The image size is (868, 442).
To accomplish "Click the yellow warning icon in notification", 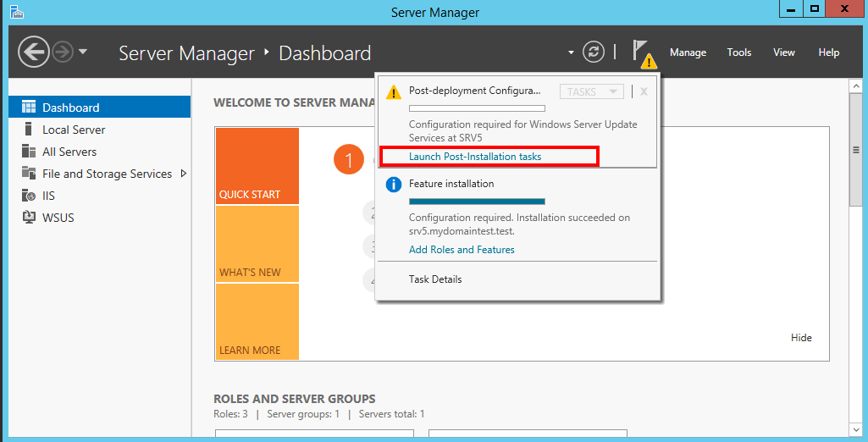I will [x=393, y=91].
